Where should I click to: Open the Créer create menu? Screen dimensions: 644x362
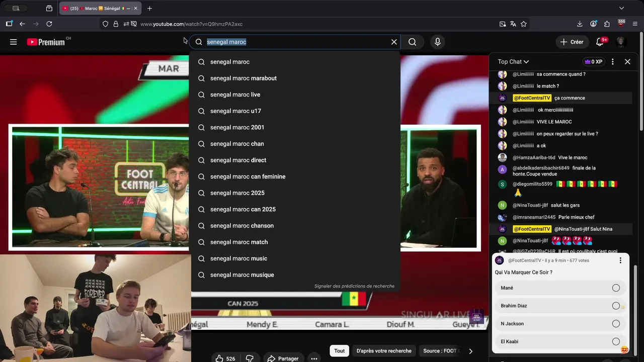572,42
